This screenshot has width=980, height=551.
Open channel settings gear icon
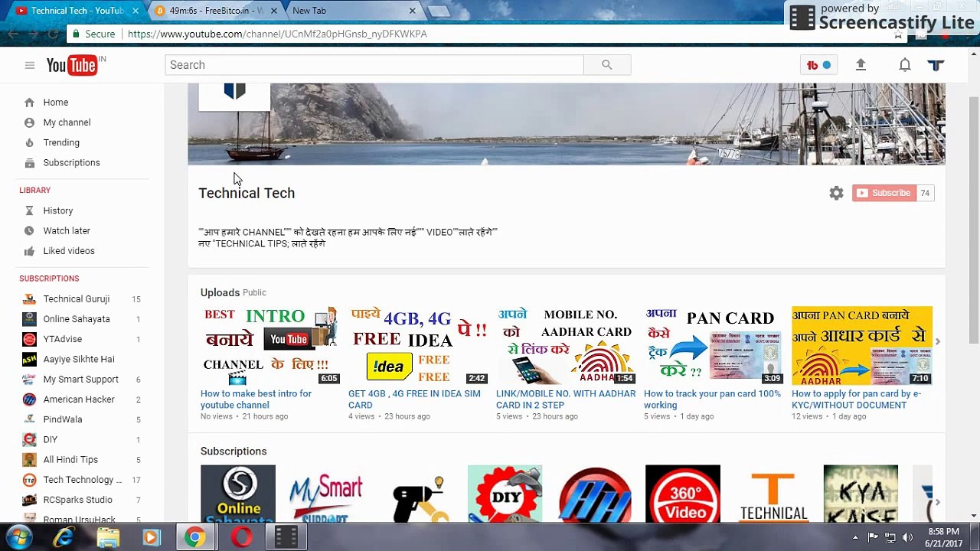point(836,194)
